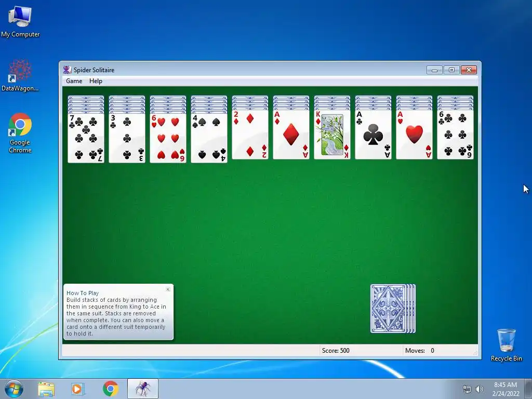Viewport: 532px width, 399px height.
Task: Select the king of diamonds card
Action: click(x=332, y=135)
